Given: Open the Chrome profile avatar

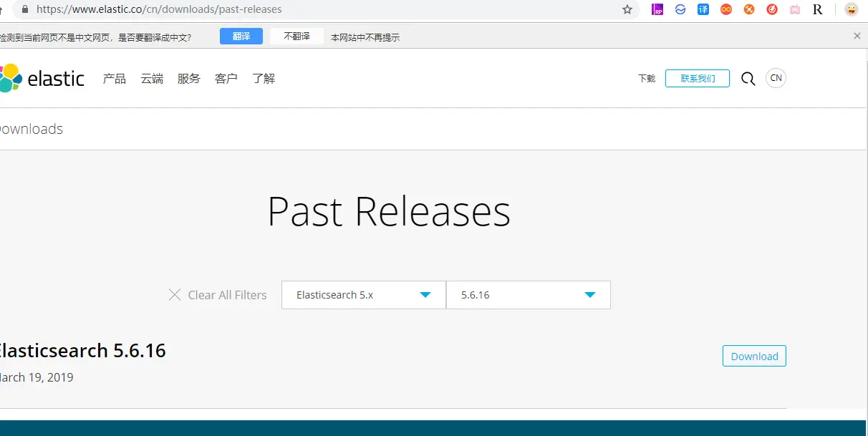Looking at the screenshot, I should click(851, 9).
